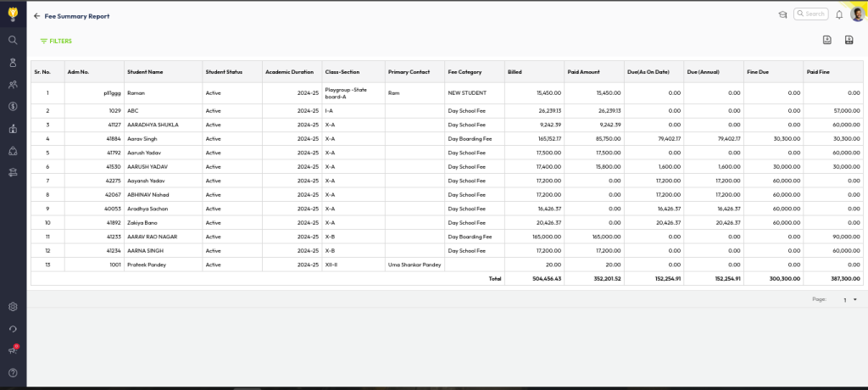Click the Paid Amount column header

coord(583,71)
